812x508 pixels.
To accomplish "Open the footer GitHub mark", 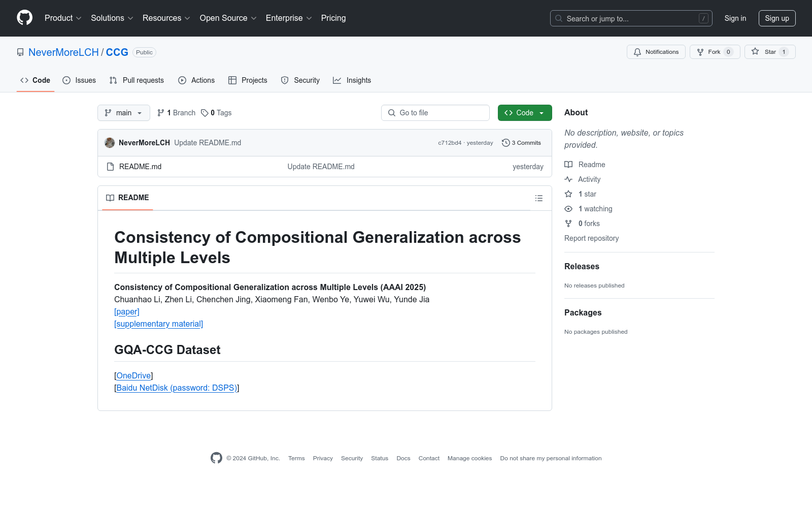I will click(x=216, y=458).
